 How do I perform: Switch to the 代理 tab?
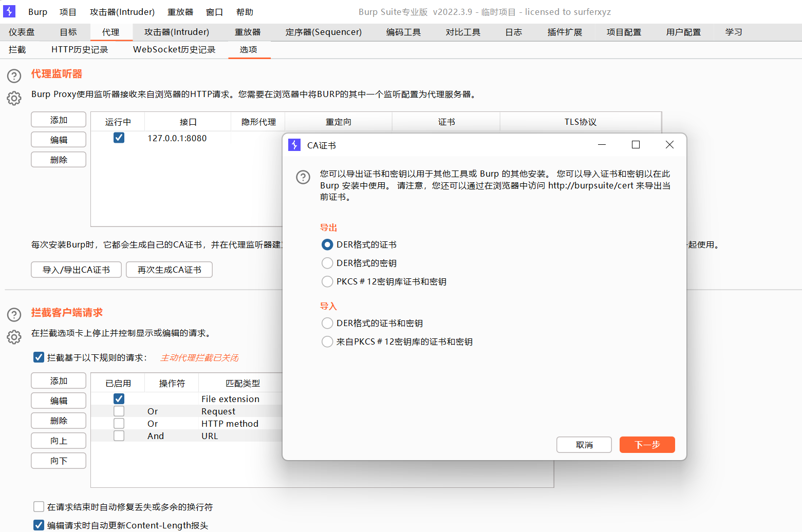[110, 32]
